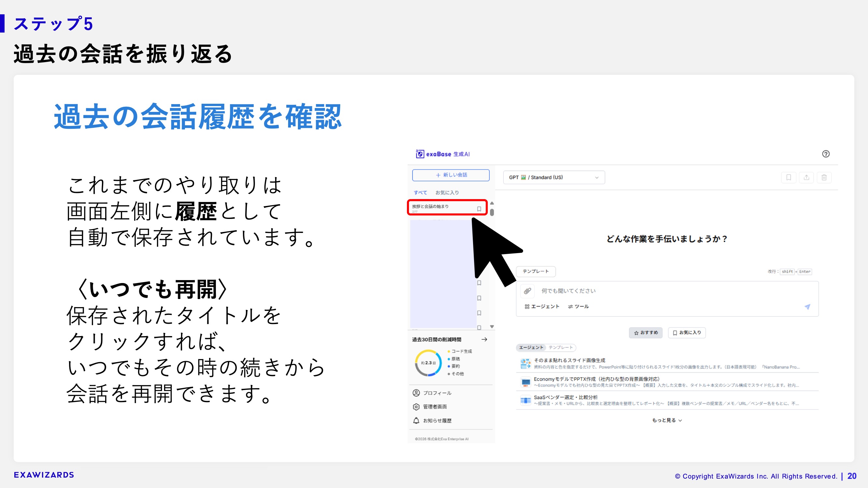Focus the 何でも聞いてください input field

pos(667,291)
